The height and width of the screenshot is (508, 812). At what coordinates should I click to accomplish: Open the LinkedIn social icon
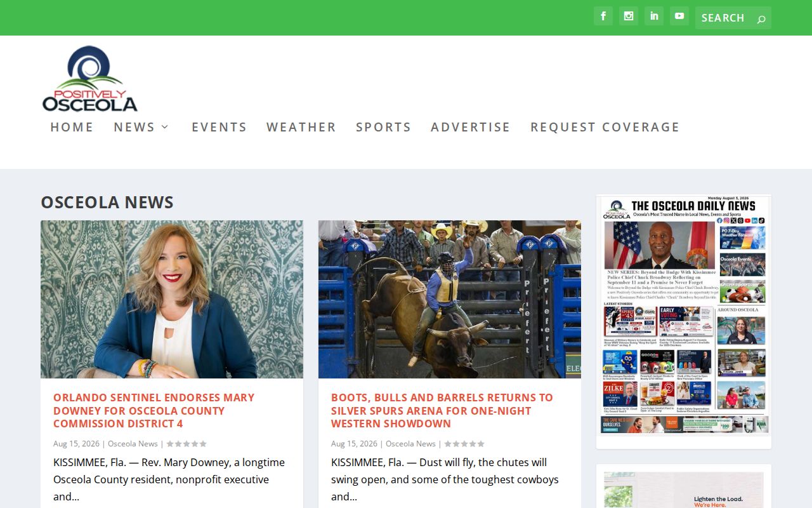tap(654, 16)
